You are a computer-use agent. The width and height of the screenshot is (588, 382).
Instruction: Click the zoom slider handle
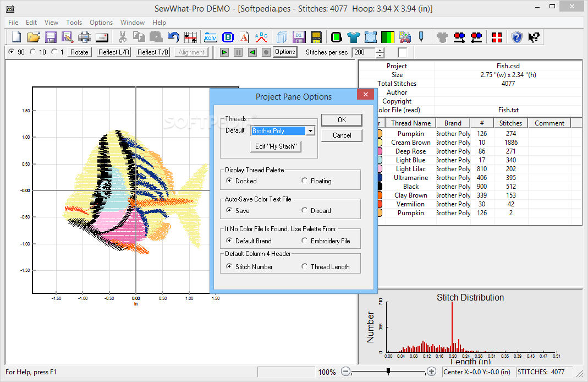[x=388, y=372]
